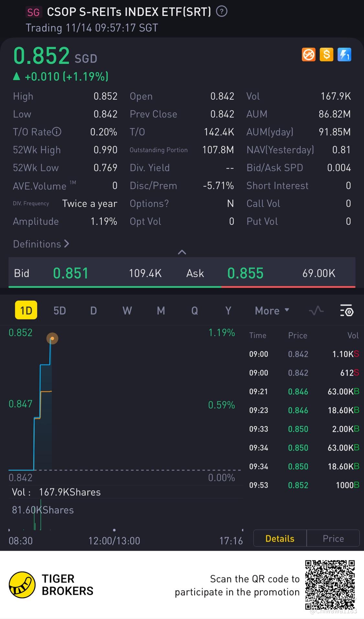364x619 pixels.
Task: Switch to the W weekly chart tab
Action: click(127, 311)
